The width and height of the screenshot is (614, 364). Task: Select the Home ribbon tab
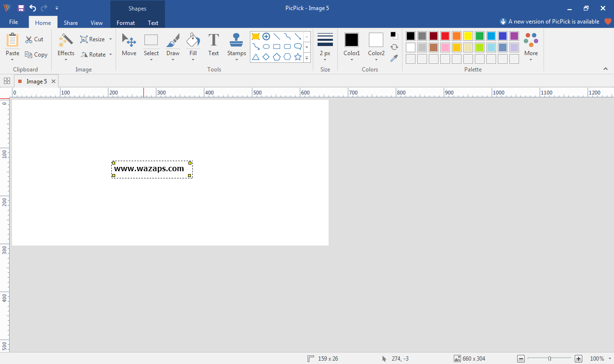pyautogui.click(x=43, y=23)
